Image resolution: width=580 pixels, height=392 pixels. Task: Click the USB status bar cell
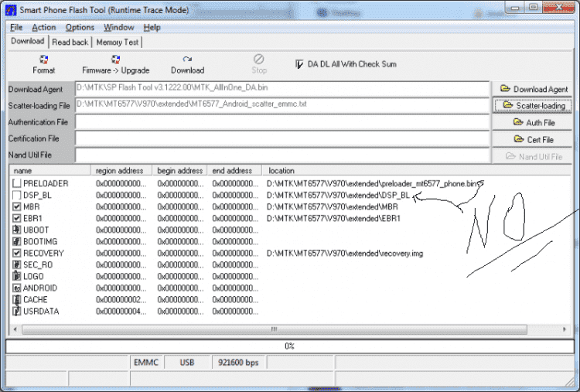click(x=187, y=363)
